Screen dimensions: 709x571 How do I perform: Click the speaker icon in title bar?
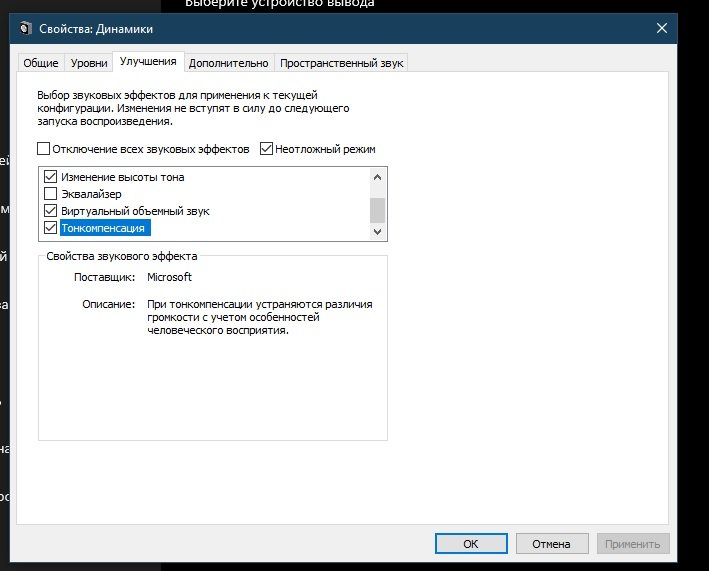(x=24, y=31)
